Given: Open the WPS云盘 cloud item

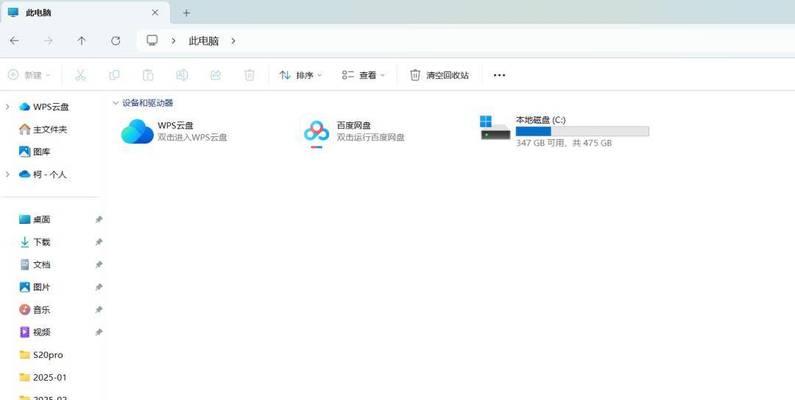Looking at the screenshot, I should pos(174,131).
